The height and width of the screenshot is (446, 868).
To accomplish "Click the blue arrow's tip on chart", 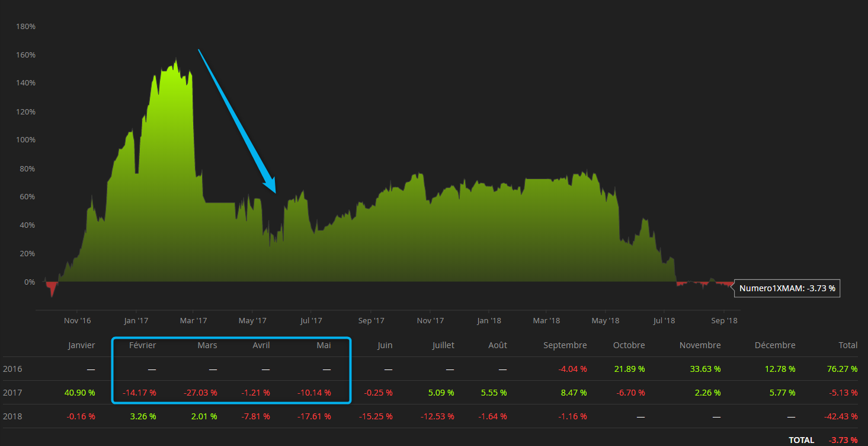I will click(x=275, y=192).
